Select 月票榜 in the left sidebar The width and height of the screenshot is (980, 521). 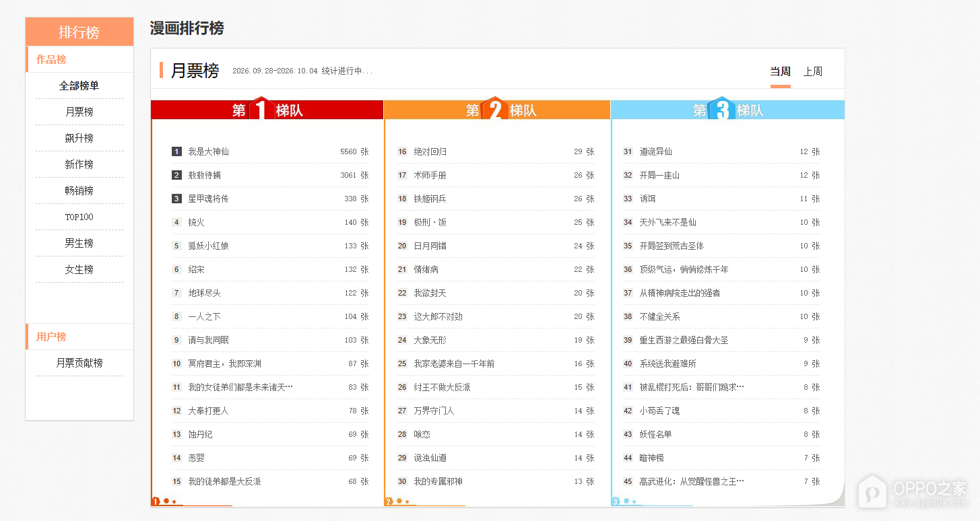[x=79, y=112]
